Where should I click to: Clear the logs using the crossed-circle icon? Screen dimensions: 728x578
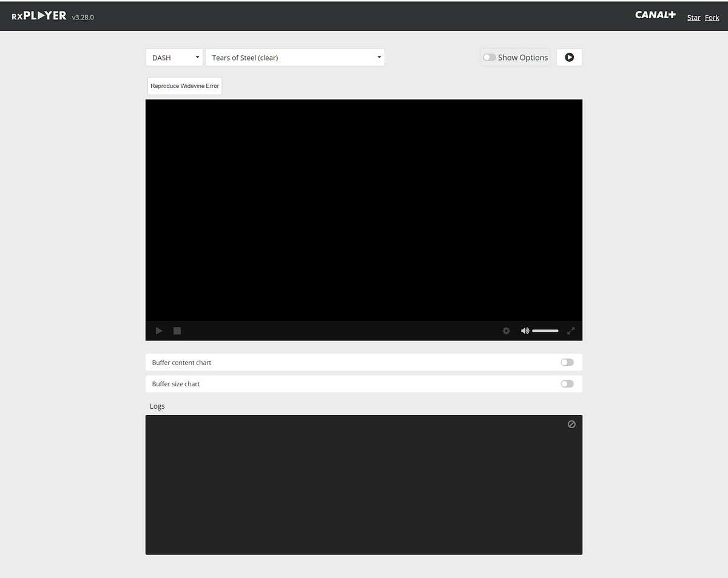point(571,424)
